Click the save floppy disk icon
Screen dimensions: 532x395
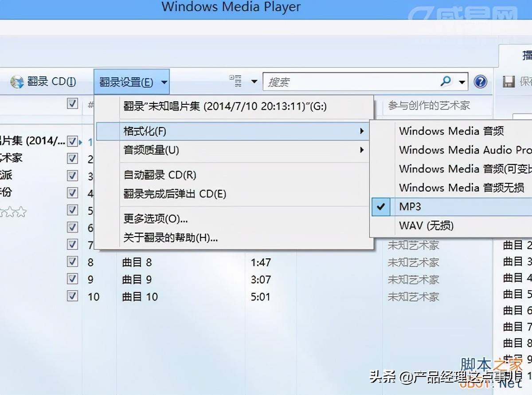point(508,82)
